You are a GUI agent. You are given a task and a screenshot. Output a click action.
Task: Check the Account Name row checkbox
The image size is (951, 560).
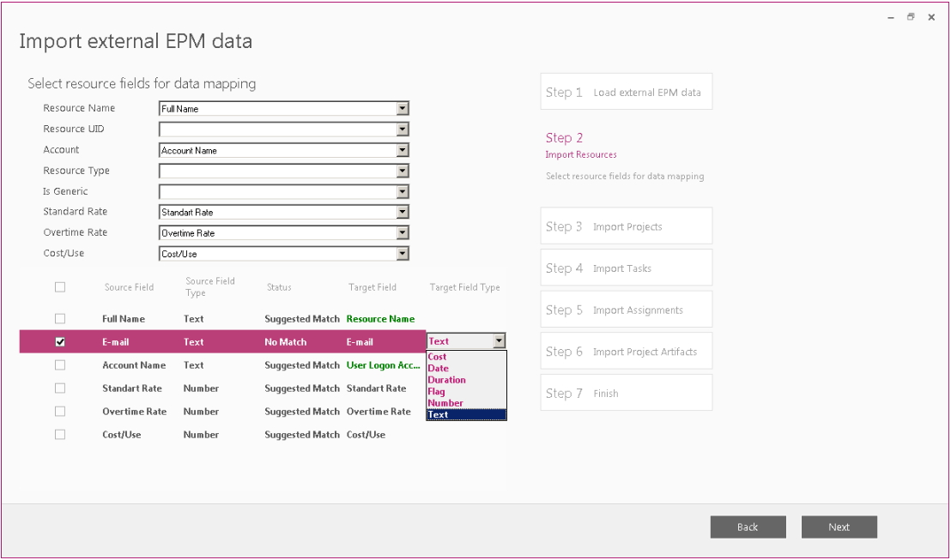[60, 364]
